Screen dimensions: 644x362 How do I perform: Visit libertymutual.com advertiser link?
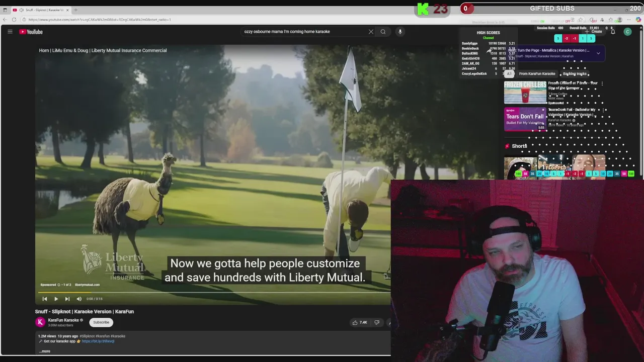pos(87,285)
